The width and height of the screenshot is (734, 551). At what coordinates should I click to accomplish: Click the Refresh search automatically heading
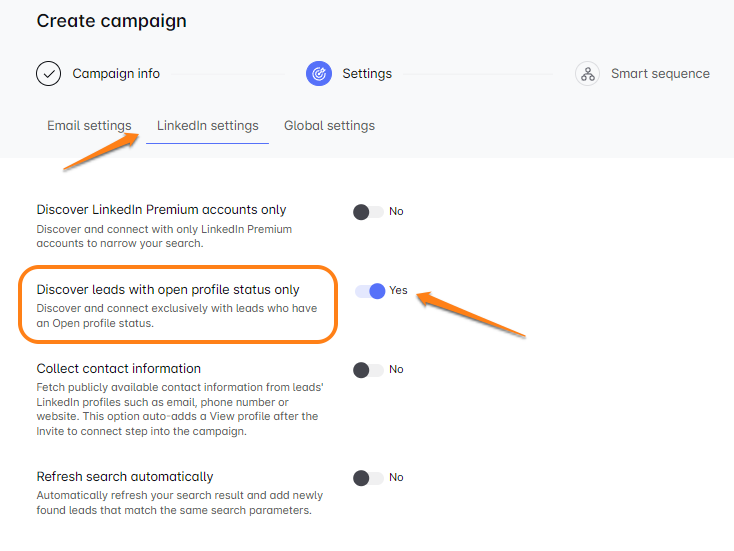tap(125, 477)
